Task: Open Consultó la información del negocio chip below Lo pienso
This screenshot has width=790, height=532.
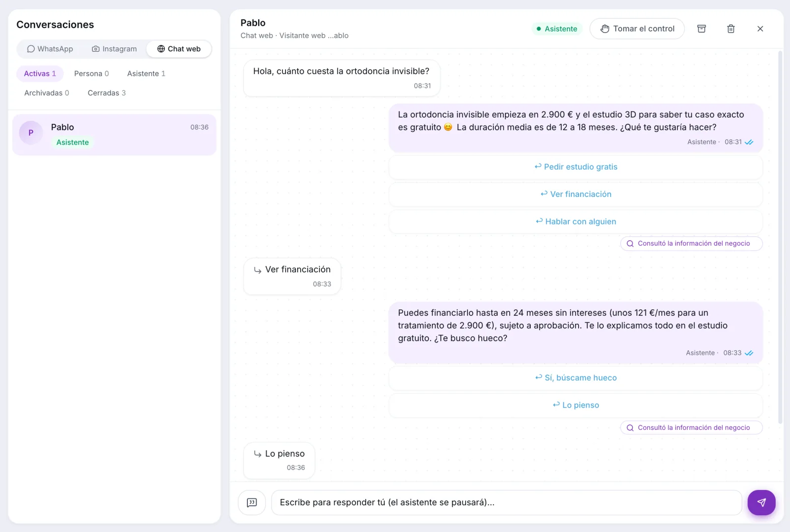Action: click(x=691, y=428)
